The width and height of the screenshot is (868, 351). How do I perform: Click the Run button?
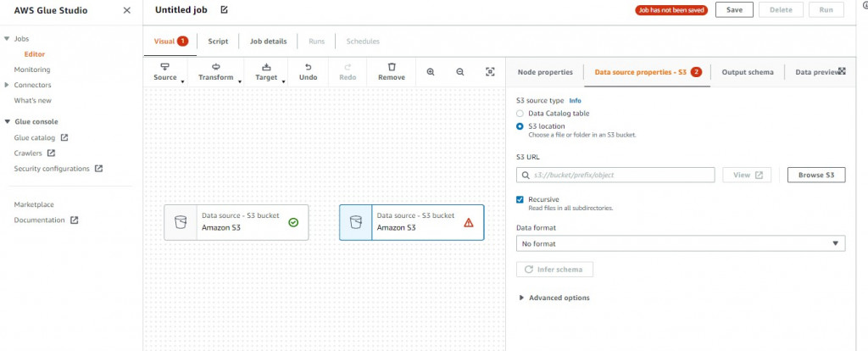point(826,10)
